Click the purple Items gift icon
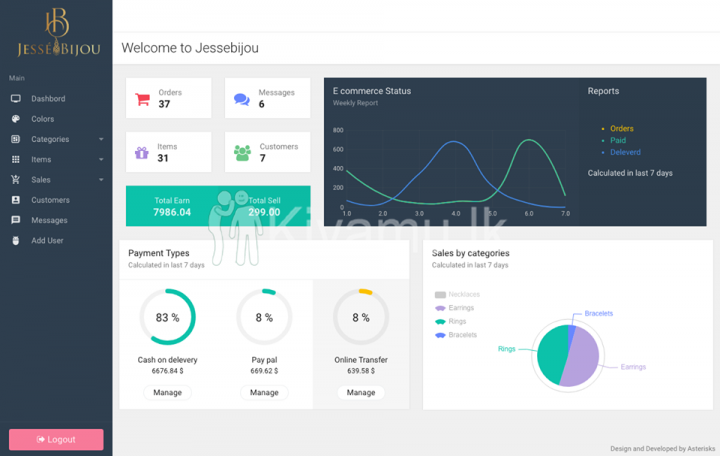This screenshot has height=456, width=720. [142, 153]
